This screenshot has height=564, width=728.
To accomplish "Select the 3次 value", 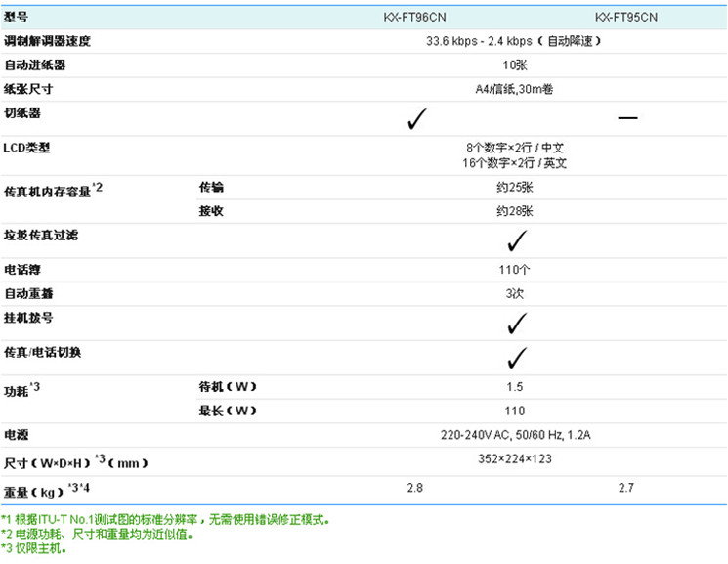I will 514,293.
